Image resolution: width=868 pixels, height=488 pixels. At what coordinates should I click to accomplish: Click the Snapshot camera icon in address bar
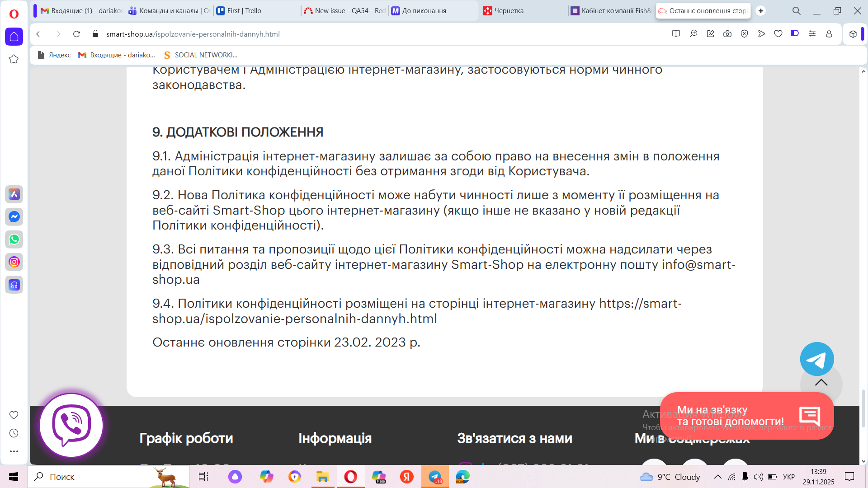[x=727, y=34]
